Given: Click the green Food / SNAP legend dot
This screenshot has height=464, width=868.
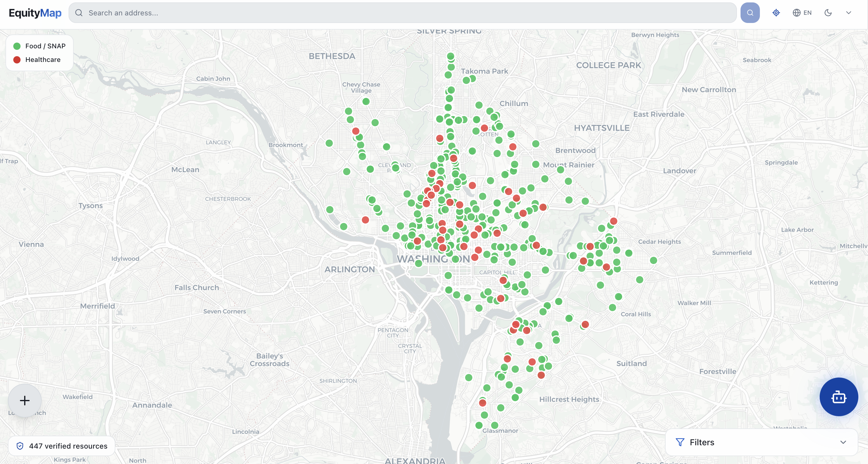Looking at the screenshot, I should (x=17, y=46).
